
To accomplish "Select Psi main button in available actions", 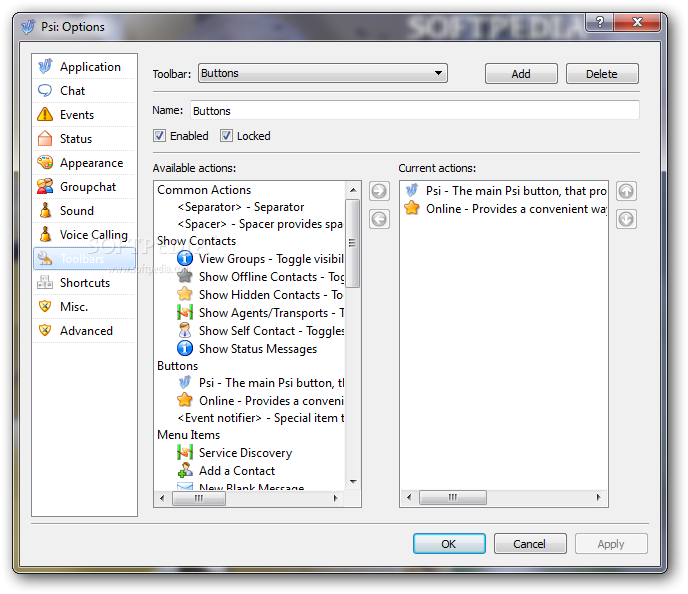I will [x=261, y=383].
